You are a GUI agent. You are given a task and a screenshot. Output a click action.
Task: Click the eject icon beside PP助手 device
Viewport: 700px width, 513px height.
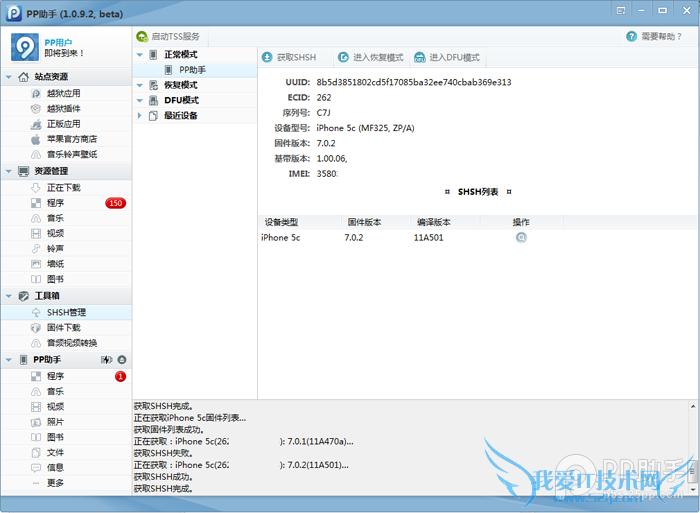point(122,359)
